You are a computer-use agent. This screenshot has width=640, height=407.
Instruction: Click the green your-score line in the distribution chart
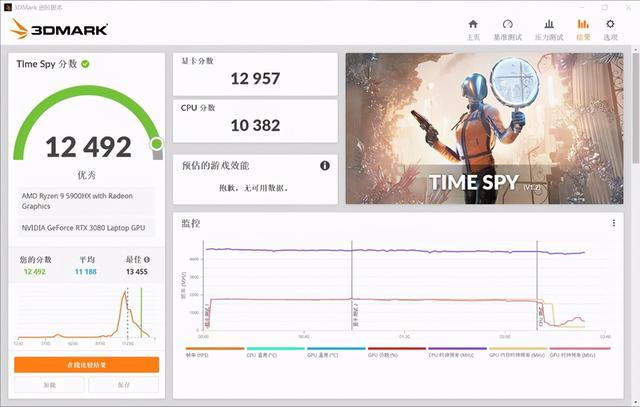pyautogui.click(x=141, y=312)
